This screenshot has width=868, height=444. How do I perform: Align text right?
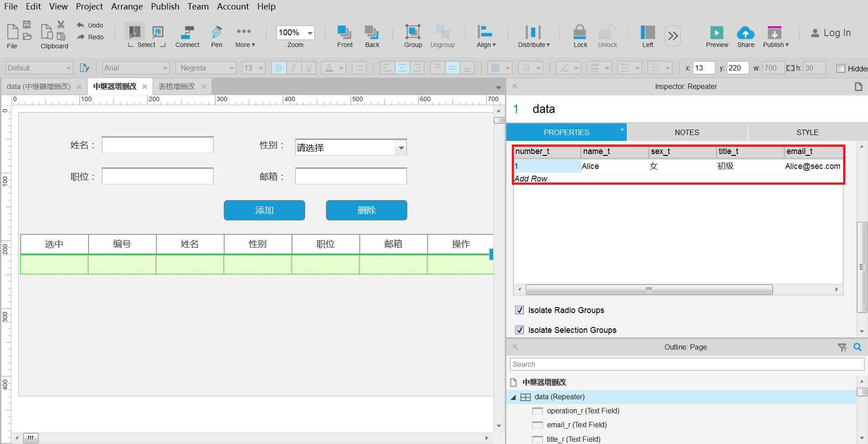pos(417,68)
